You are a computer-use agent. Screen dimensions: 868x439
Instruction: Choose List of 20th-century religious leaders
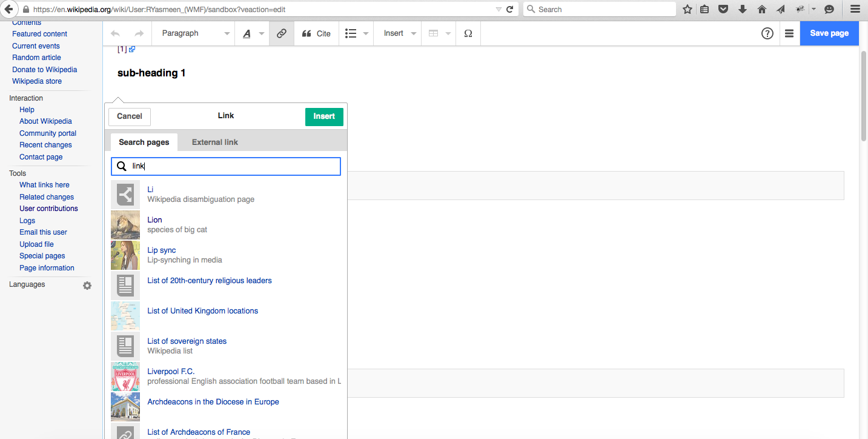pyautogui.click(x=226, y=286)
